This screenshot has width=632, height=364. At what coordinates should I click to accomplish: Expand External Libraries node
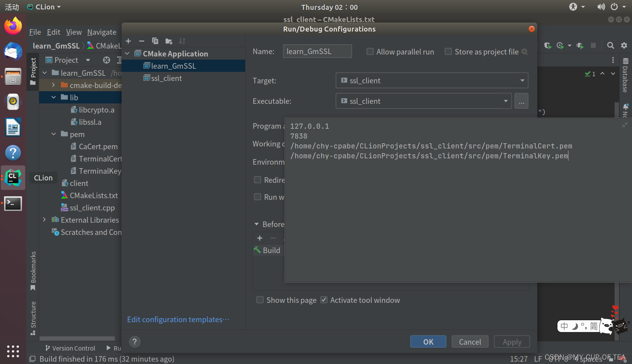coord(44,220)
